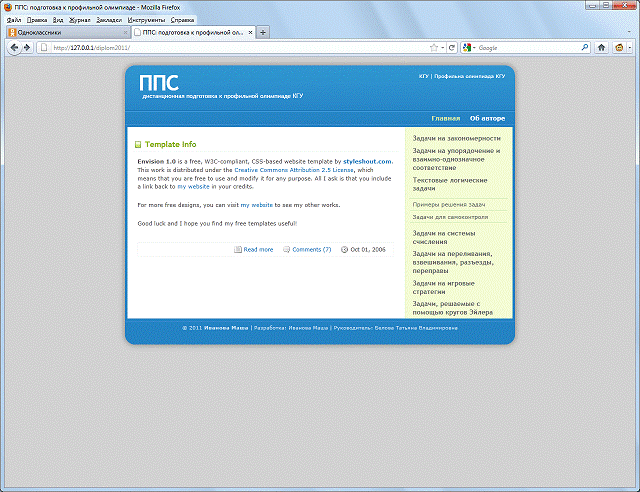This screenshot has width=640, height=492.
Task: Reload the page with the refresh icon
Action: [x=452, y=47]
